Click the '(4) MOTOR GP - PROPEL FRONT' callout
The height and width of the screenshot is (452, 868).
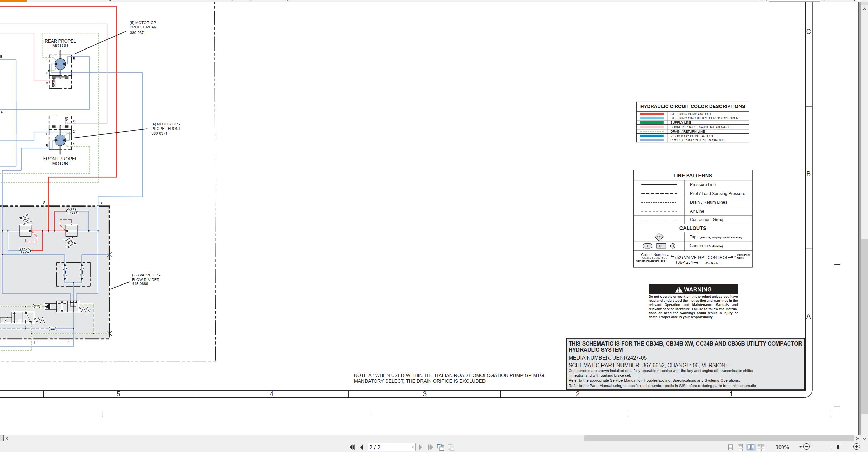[x=166, y=129]
